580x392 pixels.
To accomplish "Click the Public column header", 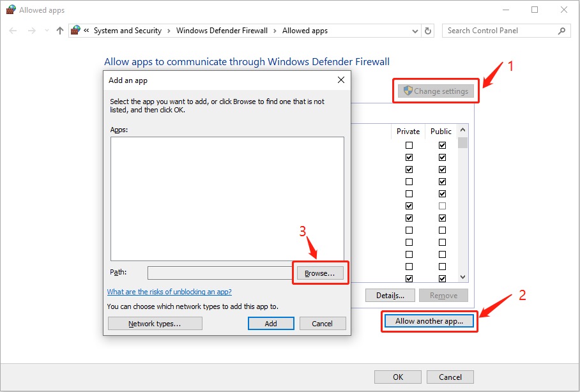I will click(x=441, y=132).
